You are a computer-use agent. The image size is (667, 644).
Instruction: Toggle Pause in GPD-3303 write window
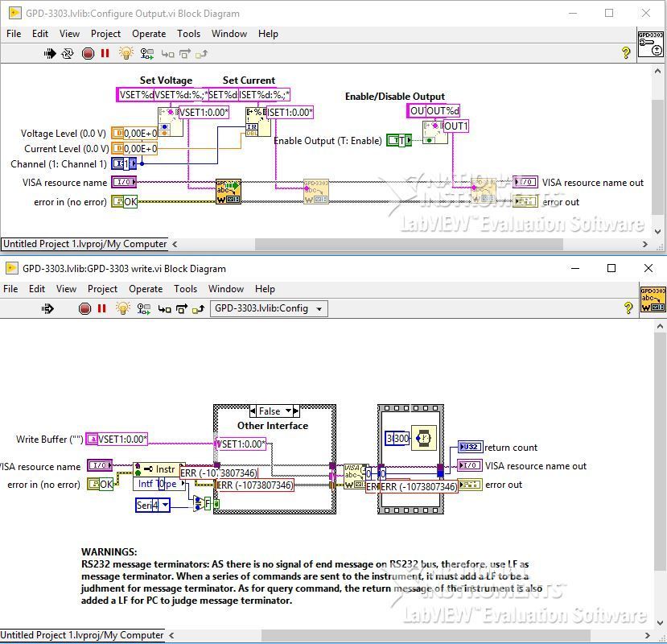(x=101, y=308)
